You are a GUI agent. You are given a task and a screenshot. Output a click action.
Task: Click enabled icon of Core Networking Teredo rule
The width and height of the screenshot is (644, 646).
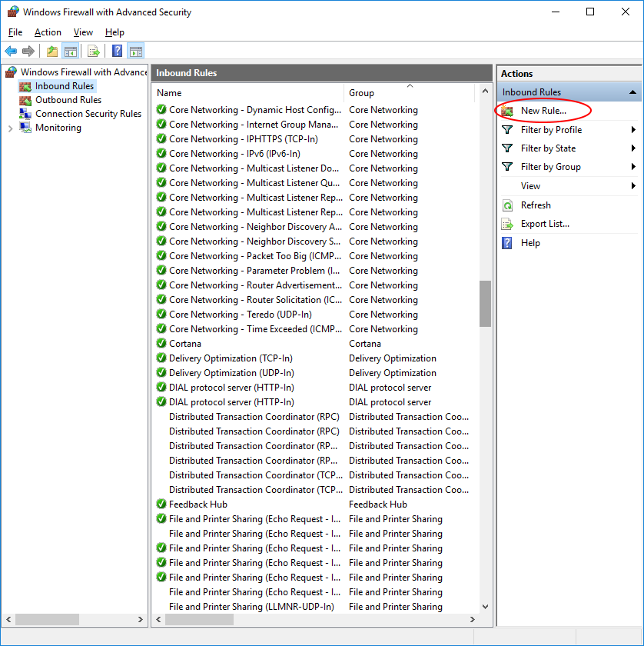tap(161, 315)
